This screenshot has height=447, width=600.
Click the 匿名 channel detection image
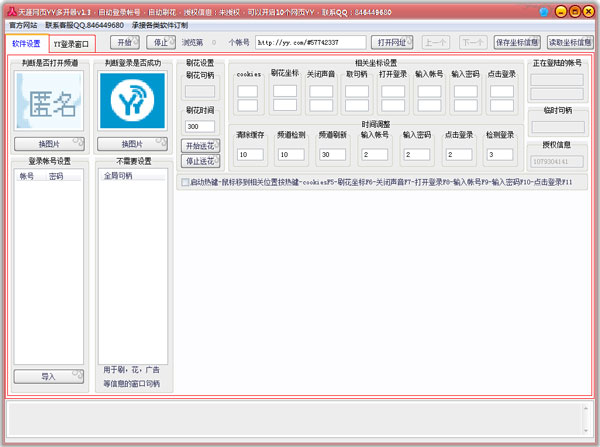pyautogui.click(x=49, y=101)
